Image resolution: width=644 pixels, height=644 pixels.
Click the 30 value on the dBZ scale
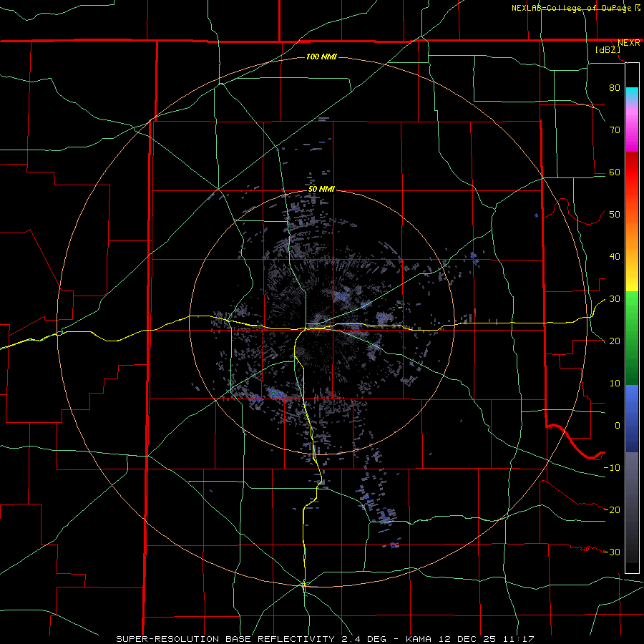(615, 299)
